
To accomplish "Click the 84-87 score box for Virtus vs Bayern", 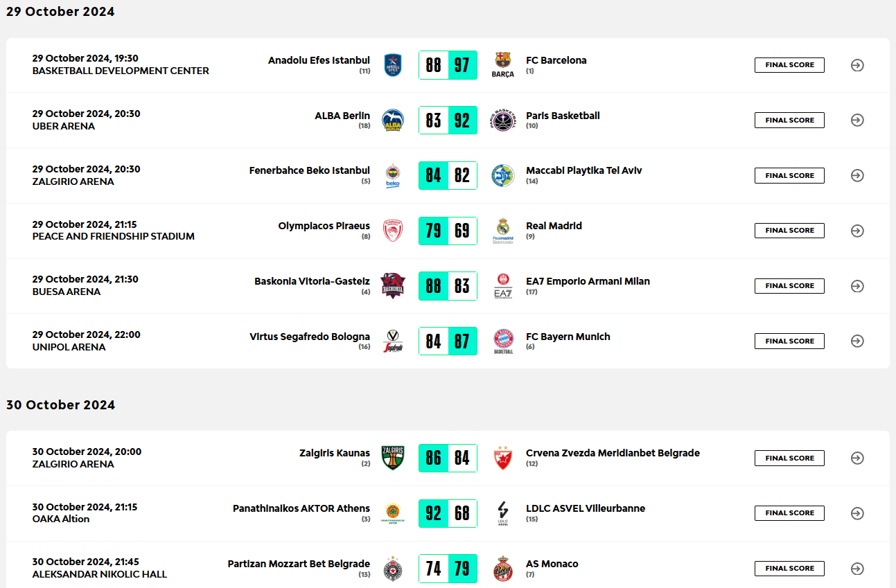I will point(448,341).
